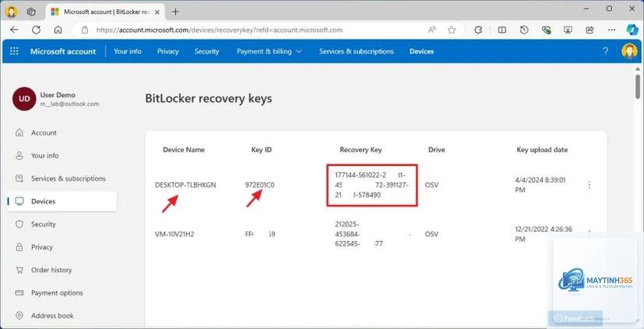
Task: Click recovery key starting 177144-561022
Action: [371, 185]
